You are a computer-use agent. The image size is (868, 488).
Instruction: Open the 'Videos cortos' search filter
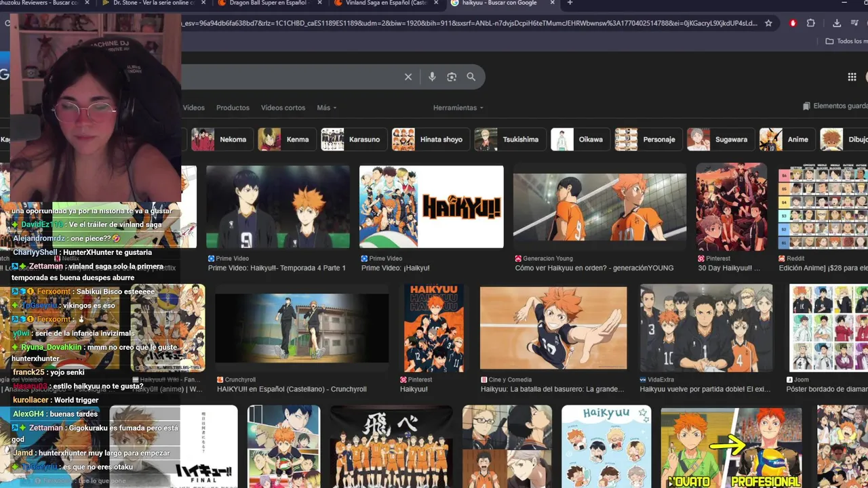(283, 108)
